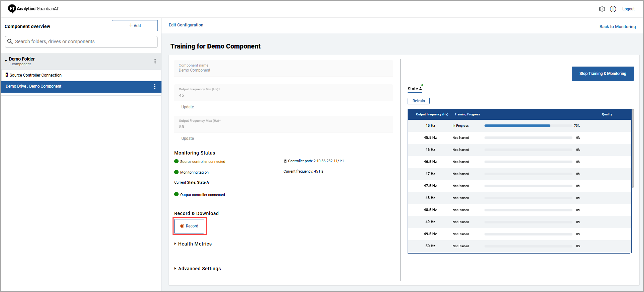Click controller path device icon
Viewport: 644px width, 292px height.
coord(285,161)
